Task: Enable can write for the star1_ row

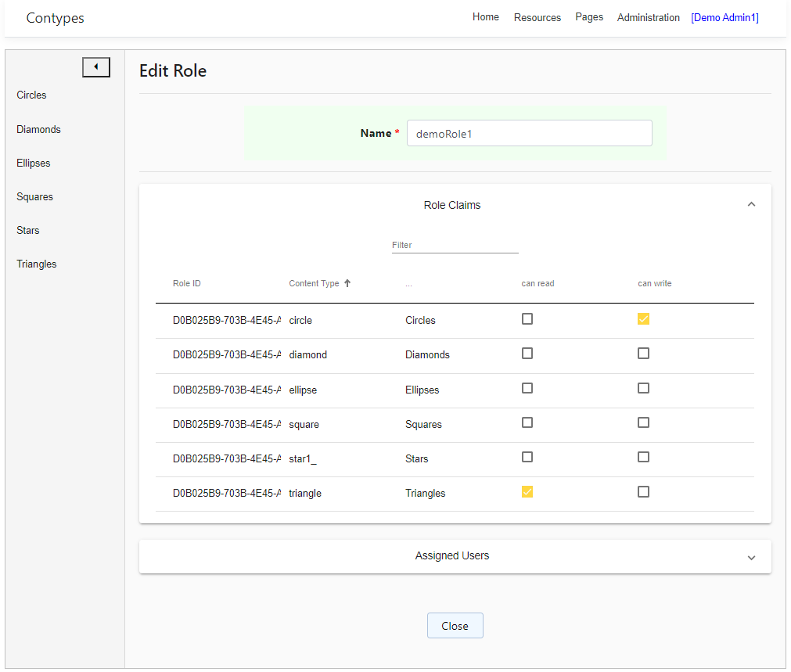Action: (x=643, y=457)
